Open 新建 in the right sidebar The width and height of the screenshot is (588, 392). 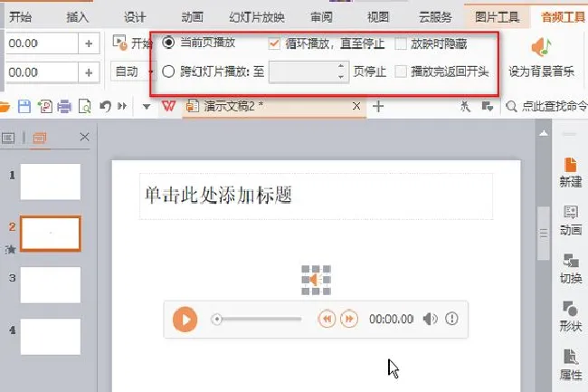click(571, 173)
